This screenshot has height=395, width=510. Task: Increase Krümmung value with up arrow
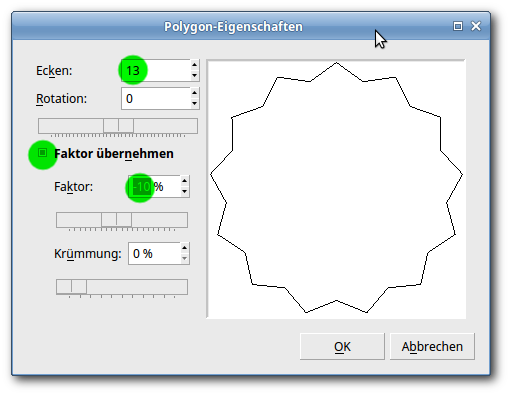(185, 248)
